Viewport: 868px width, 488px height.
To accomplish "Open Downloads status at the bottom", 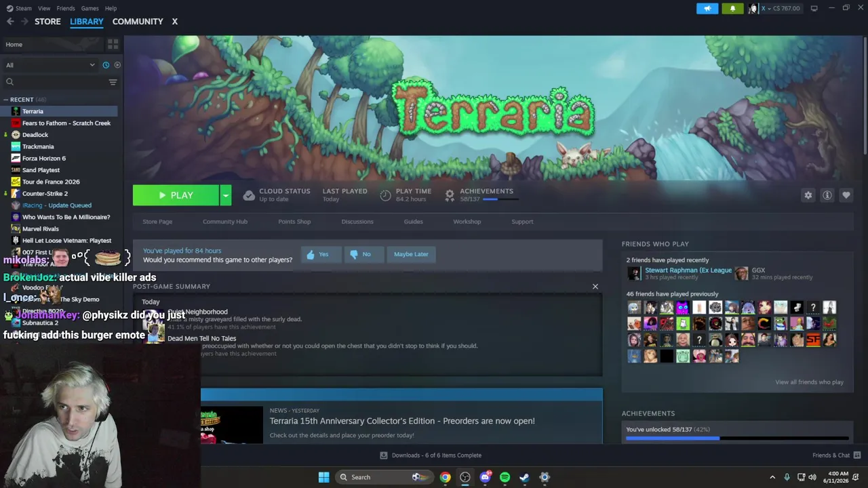I will 431,455.
